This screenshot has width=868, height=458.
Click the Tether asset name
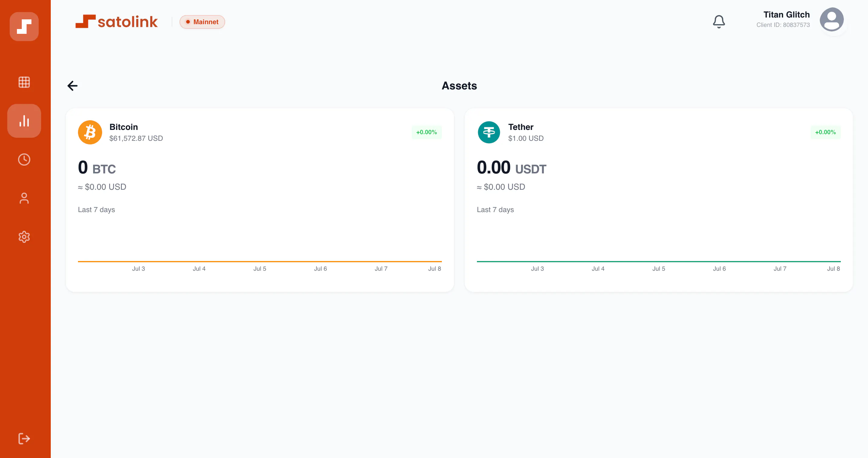coord(521,127)
